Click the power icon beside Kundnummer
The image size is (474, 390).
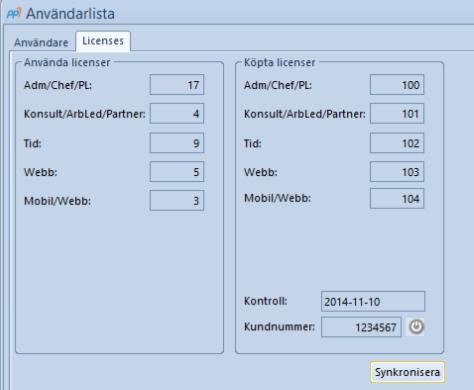click(x=416, y=327)
